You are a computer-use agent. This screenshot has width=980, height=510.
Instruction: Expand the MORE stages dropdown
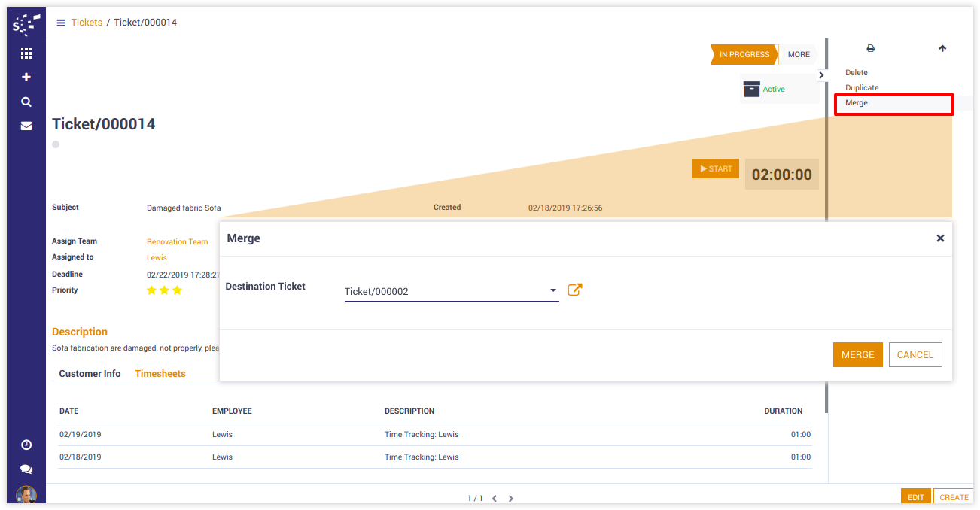click(x=798, y=54)
